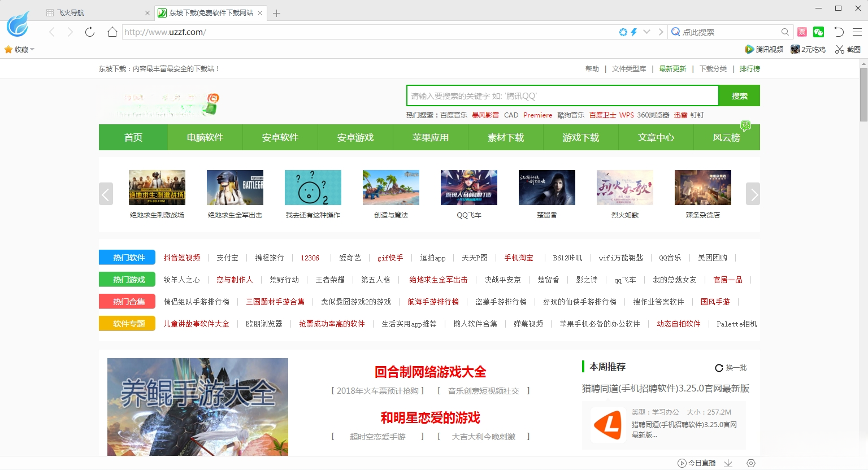Open 回合制网络游戏大全 headline
Screen dimensions: 868x470
[430, 372]
